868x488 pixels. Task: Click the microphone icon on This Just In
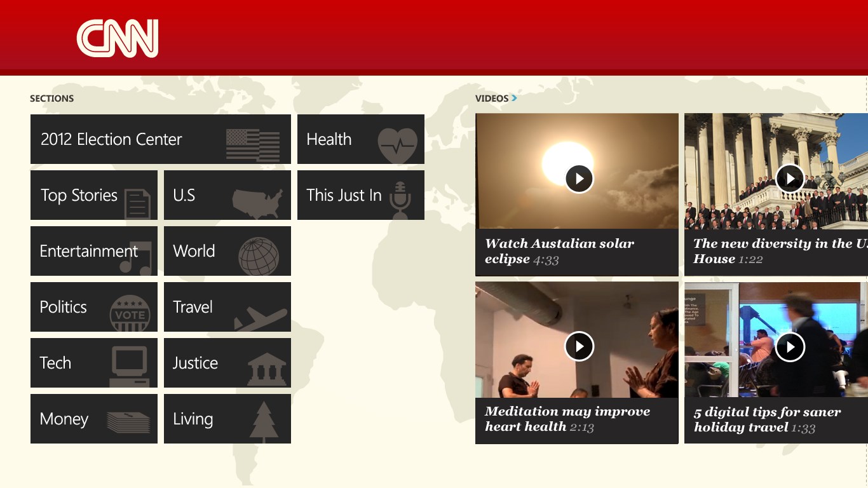pos(400,200)
